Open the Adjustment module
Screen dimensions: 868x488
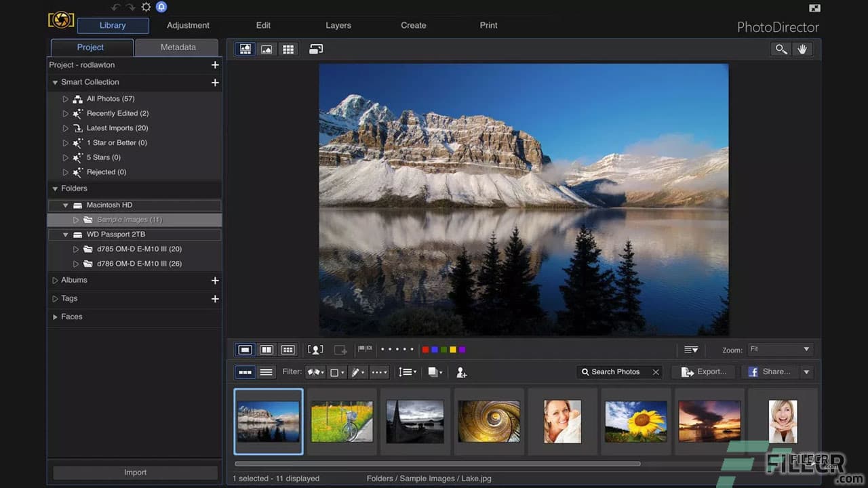coord(188,25)
